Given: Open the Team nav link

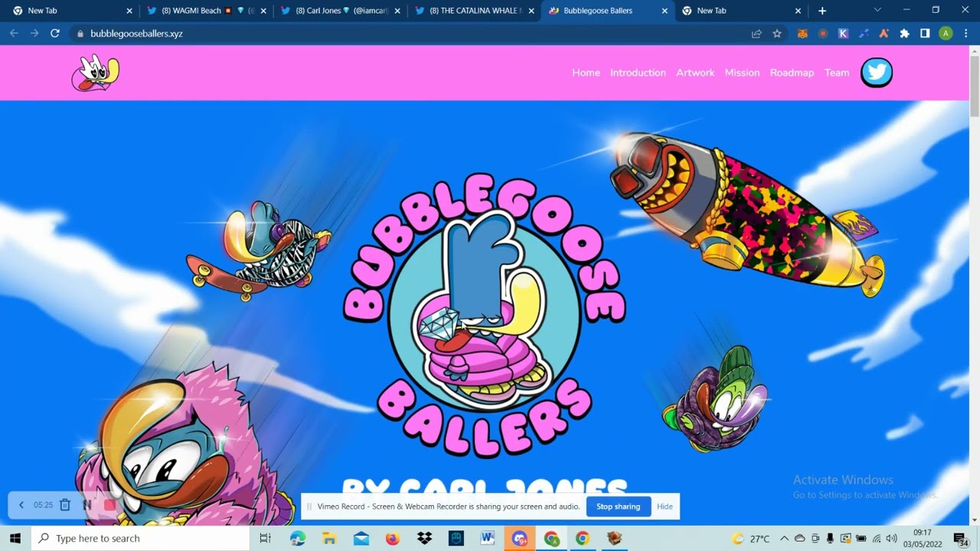Looking at the screenshot, I should pyautogui.click(x=837, y=73).
